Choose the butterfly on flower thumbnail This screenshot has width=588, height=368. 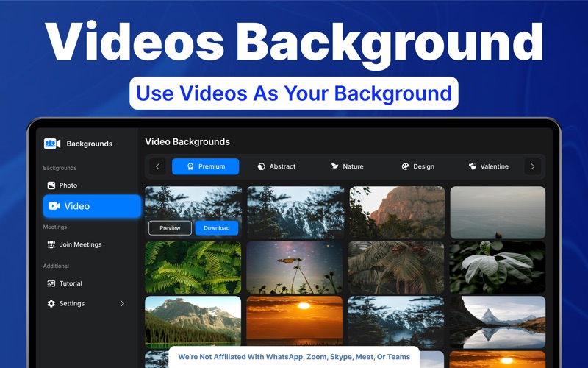(x=295, y=267)
